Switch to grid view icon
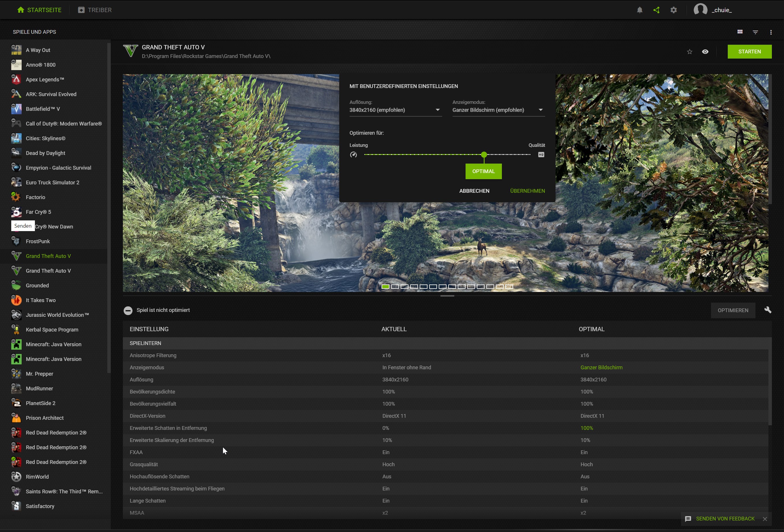 [x=740, y=32]
